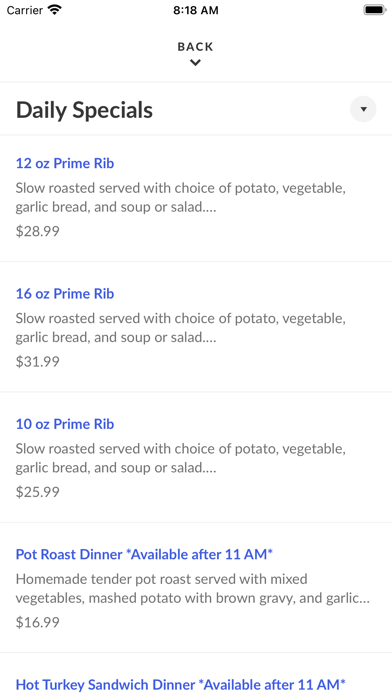Tap the Daily Specials heading
The width and height of the screenshot is (392, 696).
coord(84,110)
